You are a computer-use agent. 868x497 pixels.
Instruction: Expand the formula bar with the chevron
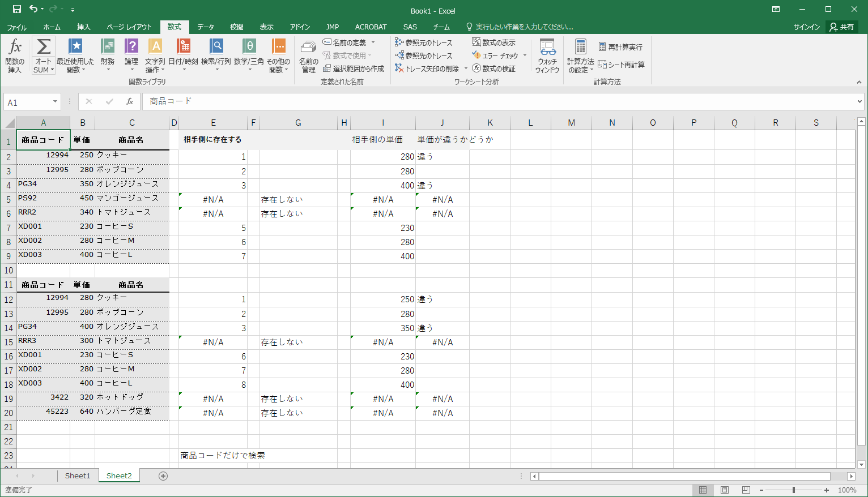coord(860,102)
